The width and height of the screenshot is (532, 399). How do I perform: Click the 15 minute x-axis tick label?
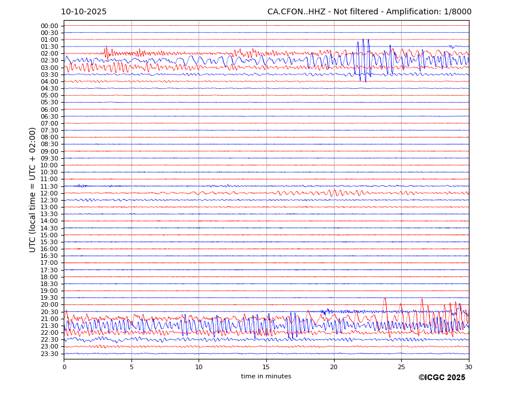266,367
